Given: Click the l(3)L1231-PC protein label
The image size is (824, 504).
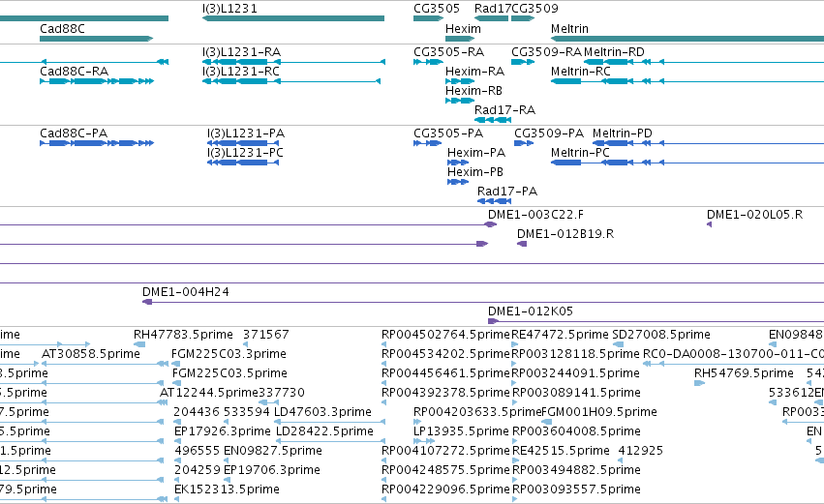Looking at the screenshot, I should [245, 153].
